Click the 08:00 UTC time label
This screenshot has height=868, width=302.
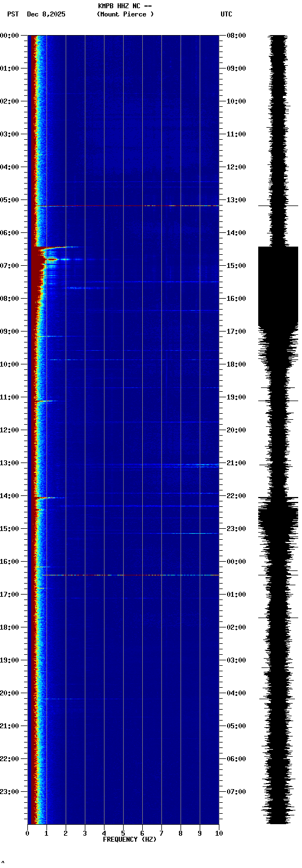(x=236, y=36)
